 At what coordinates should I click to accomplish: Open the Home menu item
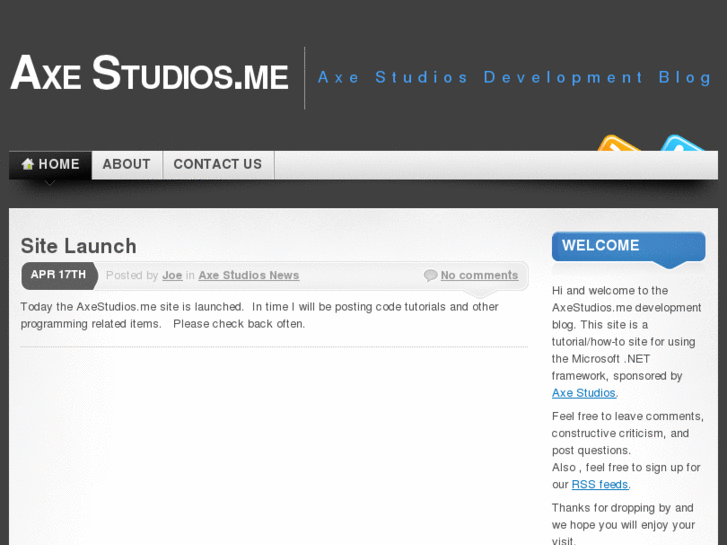51,165
